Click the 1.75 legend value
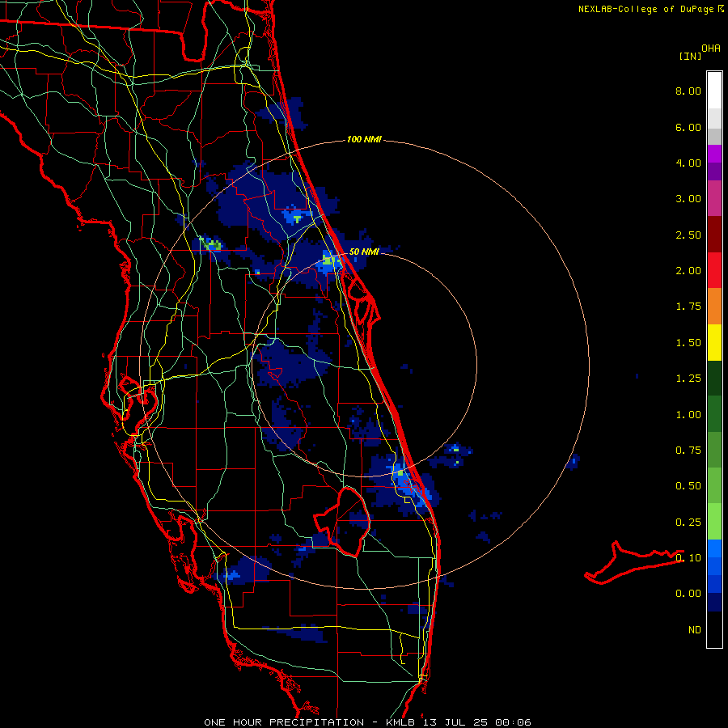 (688, 307)
